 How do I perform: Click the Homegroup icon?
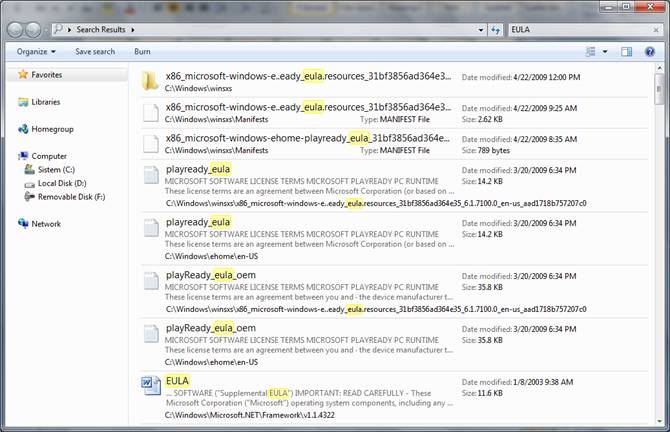tap(23, 129)
